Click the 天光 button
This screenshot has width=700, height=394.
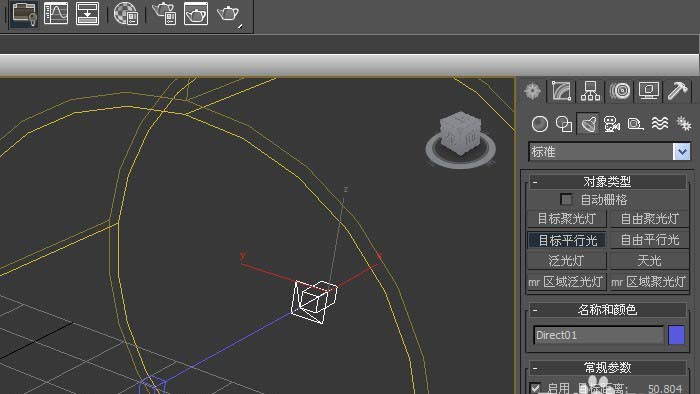(650, 261)
